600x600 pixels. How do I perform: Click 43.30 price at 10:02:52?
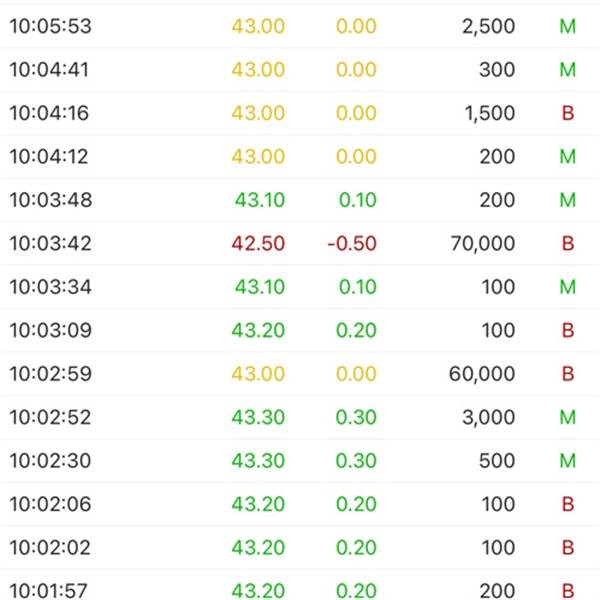pyautogui.click(x=258, y=417)
